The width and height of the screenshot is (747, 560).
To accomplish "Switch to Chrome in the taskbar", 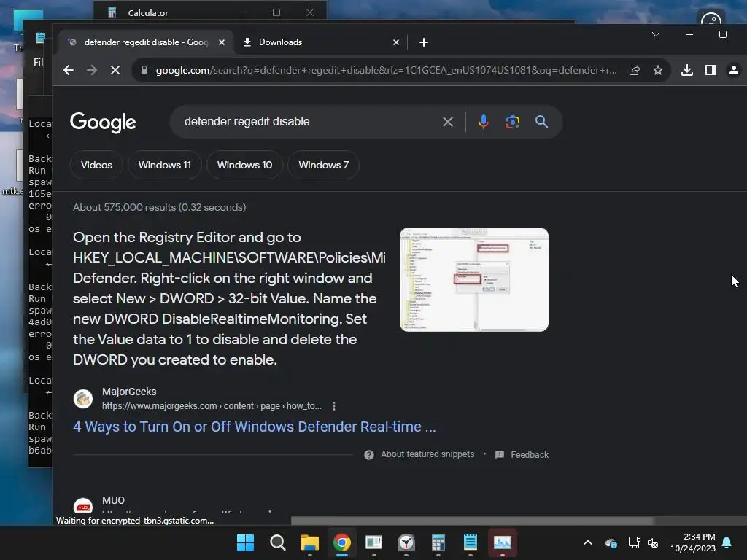I will 341,542.
